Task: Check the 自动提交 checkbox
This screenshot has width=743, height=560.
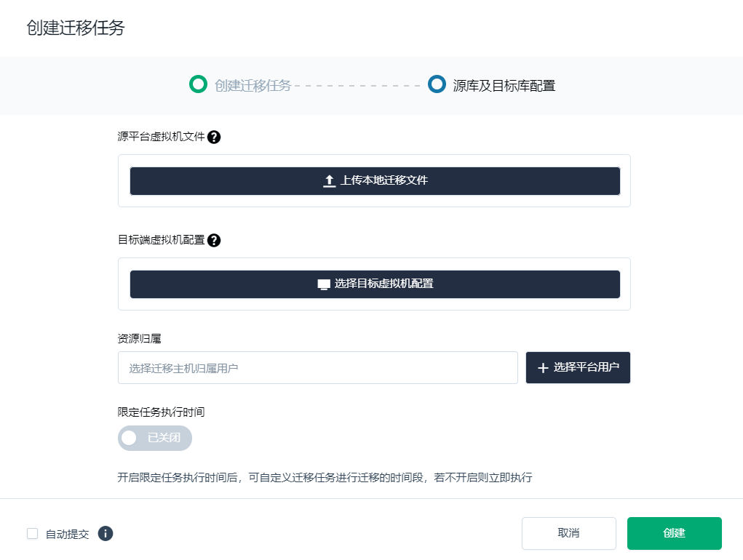Action: (x=33, y=534)
